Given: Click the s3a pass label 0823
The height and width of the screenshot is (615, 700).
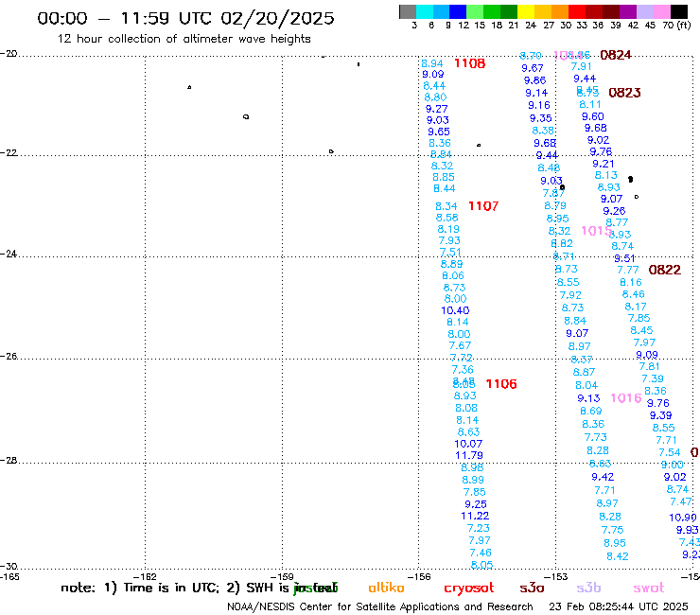Looking at the screenshot, I should tap(625, 93).
